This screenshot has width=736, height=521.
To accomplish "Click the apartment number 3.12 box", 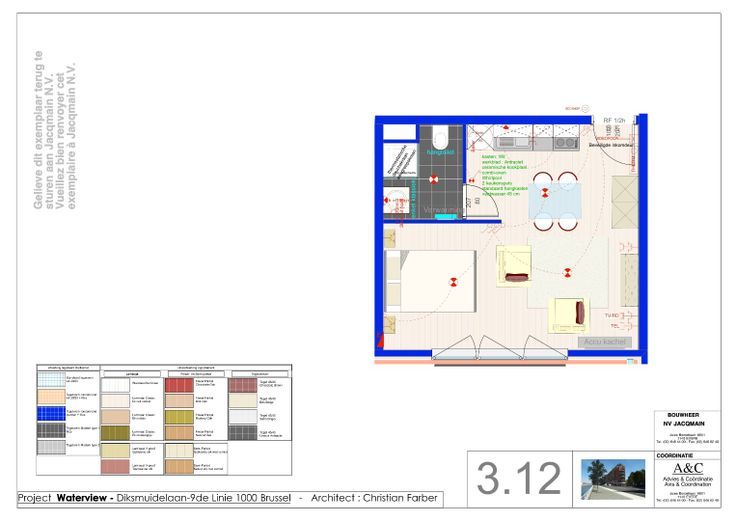I will [x=519, y=478].
